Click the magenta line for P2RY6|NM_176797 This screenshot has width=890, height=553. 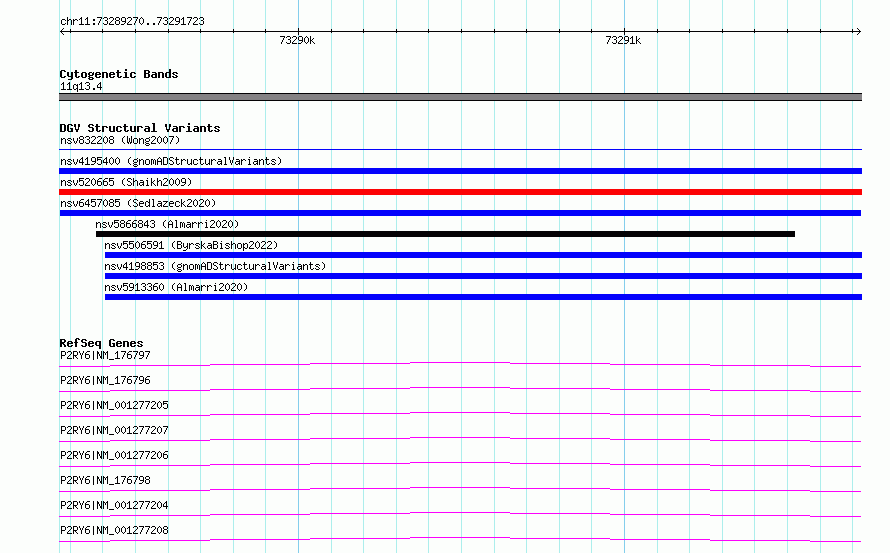(460, 364)
